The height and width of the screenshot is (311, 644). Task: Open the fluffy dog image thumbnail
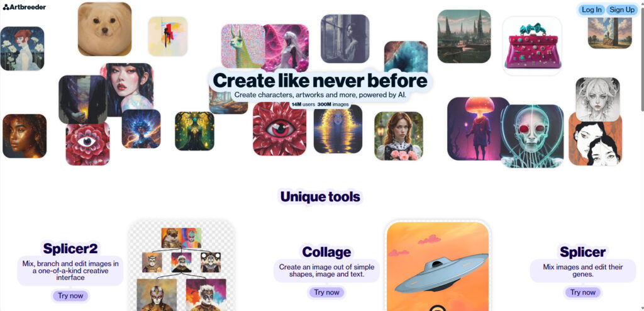pyautogui.click(x=105, y=29)
